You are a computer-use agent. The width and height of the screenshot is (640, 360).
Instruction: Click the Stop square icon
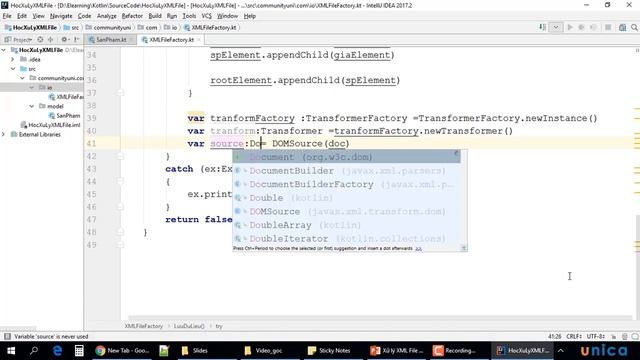tap(608, 27)
